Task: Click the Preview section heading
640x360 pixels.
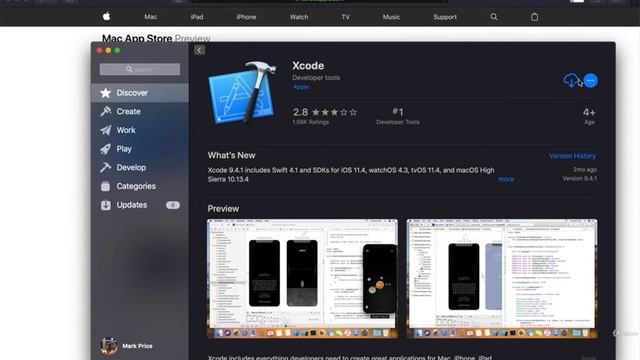Action: click(223, 209)
